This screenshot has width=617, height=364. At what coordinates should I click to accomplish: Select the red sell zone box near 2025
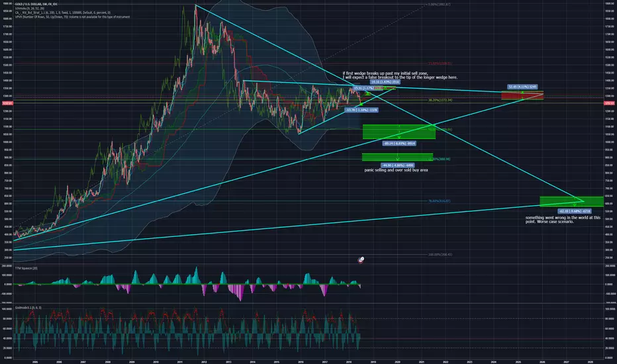(522, 95)
